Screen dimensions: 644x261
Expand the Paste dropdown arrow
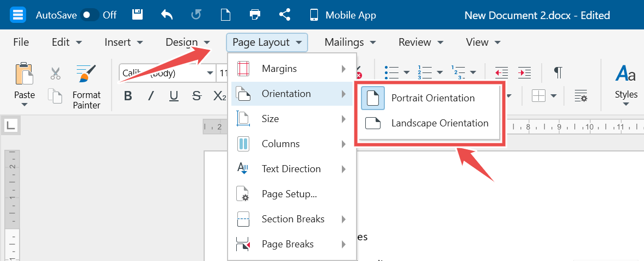pos(24,105)
